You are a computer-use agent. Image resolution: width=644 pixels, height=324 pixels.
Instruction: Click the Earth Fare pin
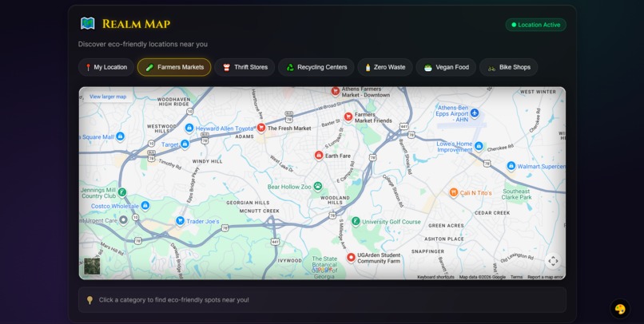pos(319,156)
